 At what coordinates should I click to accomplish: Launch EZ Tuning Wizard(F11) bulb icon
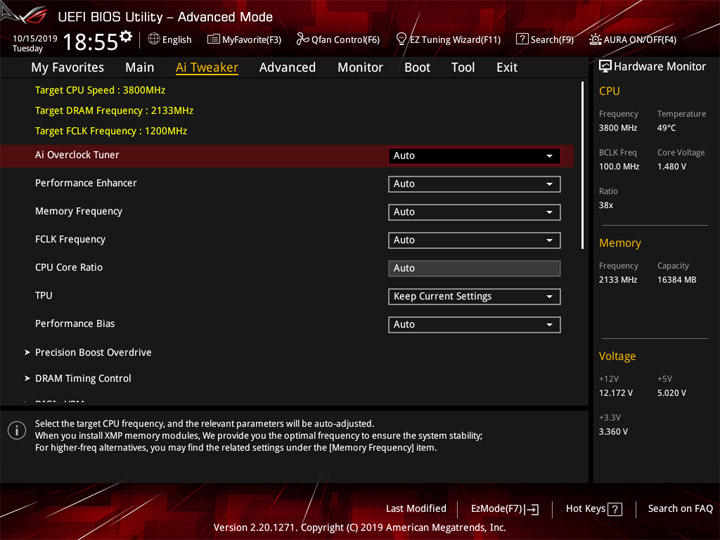(401, 39)
